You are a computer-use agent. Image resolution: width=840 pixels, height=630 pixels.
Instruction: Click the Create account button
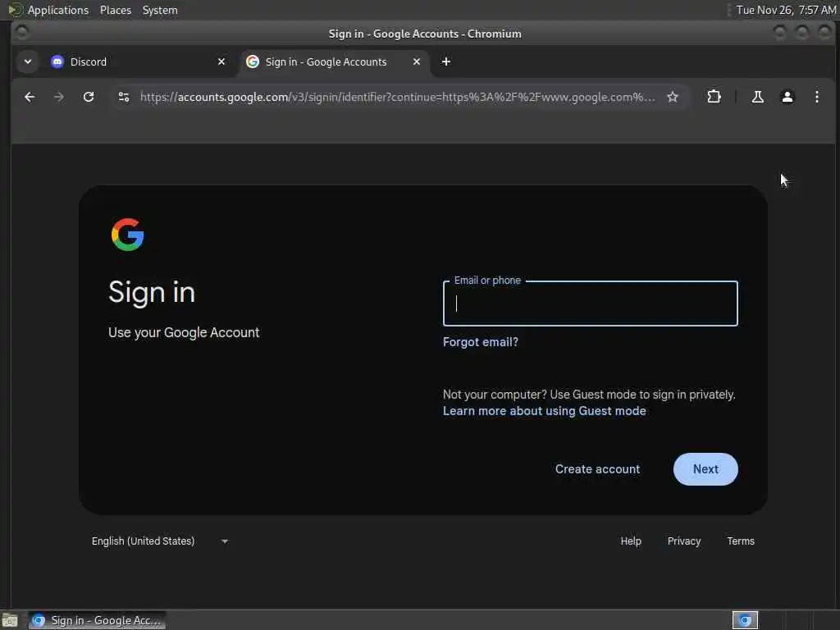597,469
